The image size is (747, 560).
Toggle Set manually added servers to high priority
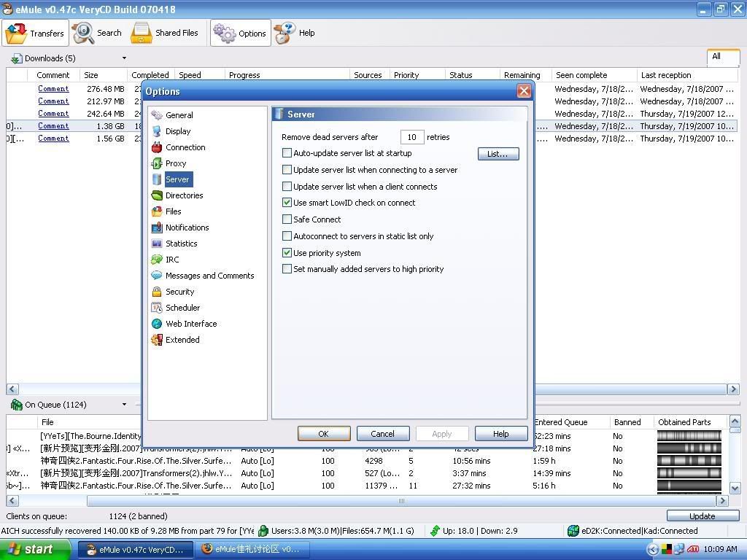(x=287, y=269)
